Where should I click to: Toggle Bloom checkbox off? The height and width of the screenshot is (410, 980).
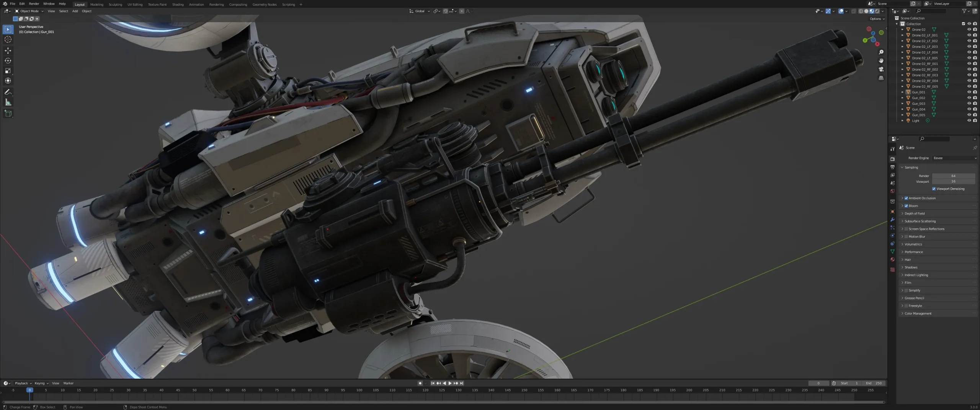(906, 206)
